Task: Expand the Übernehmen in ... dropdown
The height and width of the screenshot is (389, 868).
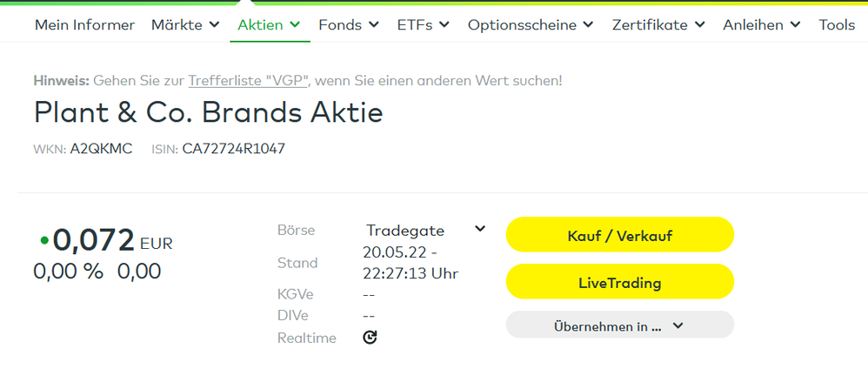Action: (619, 326)
